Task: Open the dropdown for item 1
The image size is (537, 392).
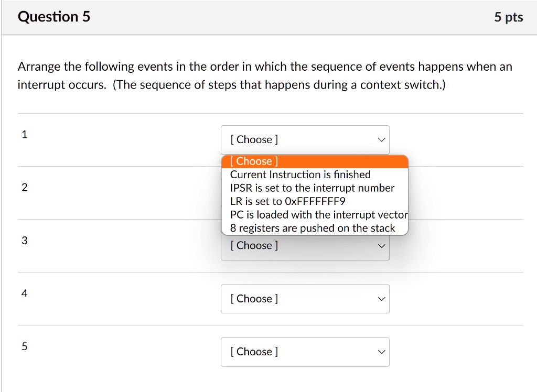Action: point(305,139)
